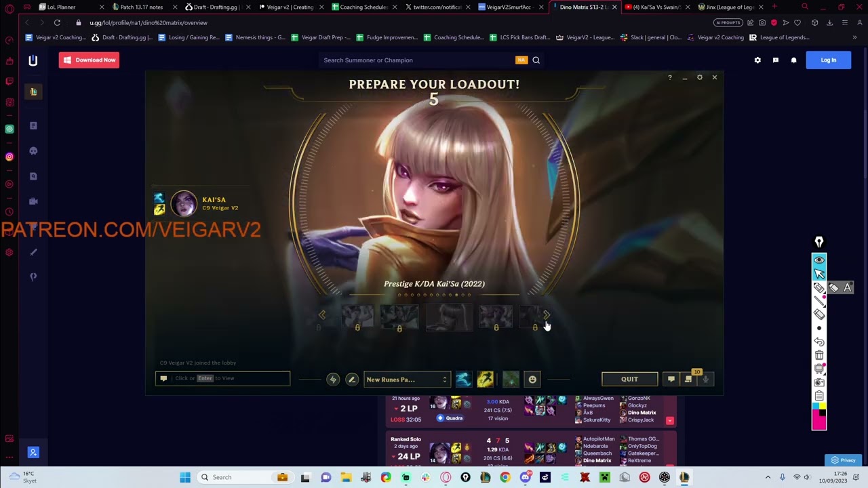Screen dimensions: 868x488
Task: Switch to Coaching Schedule tab
Action: click(363, 7)
